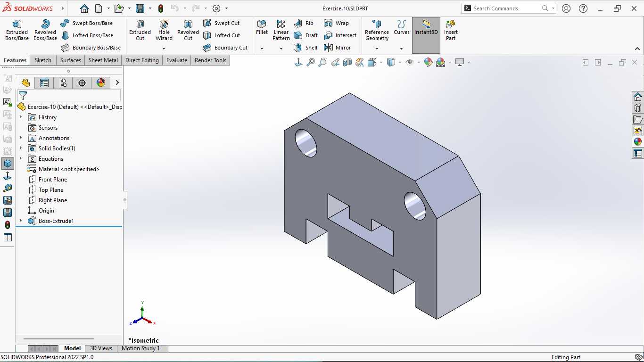The width and height of the screenshot is (644, 362).
Task: Open the PropertyManager tab
Action: coord(44,83)
